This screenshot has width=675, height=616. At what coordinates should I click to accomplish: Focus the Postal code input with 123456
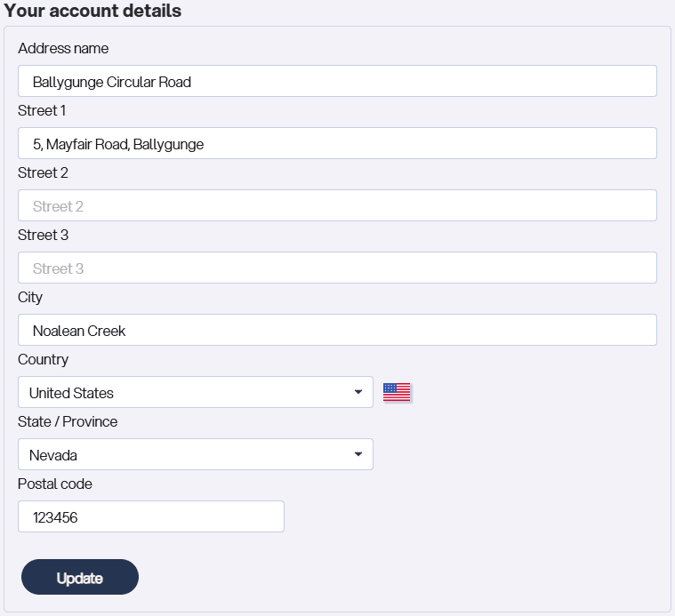[x=151, y=516]
